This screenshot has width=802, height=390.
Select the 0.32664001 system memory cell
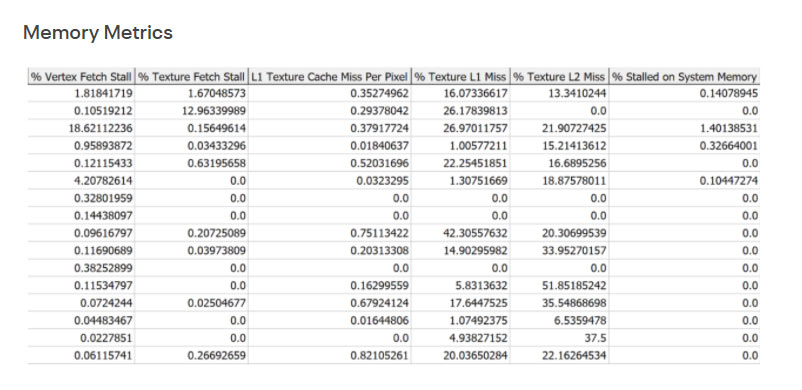coord(684,146)
